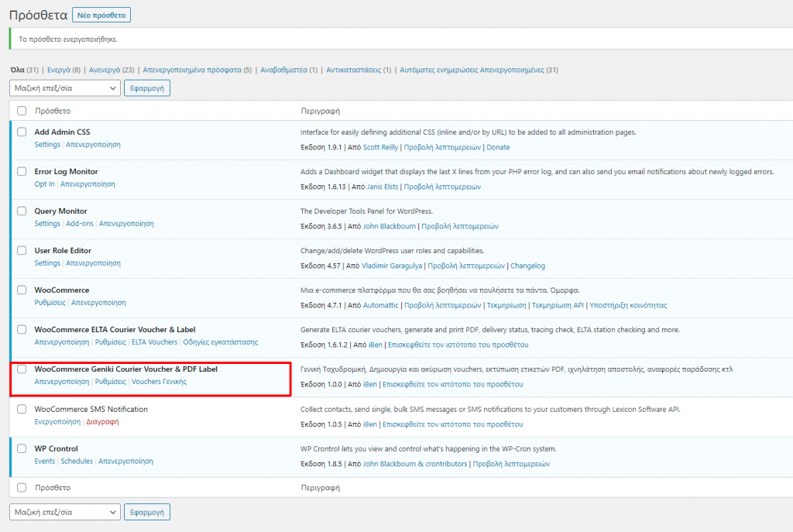Open the ELTA Vouchers link
The width and height of the screenshot is (793, 532).
pos(155,342)
